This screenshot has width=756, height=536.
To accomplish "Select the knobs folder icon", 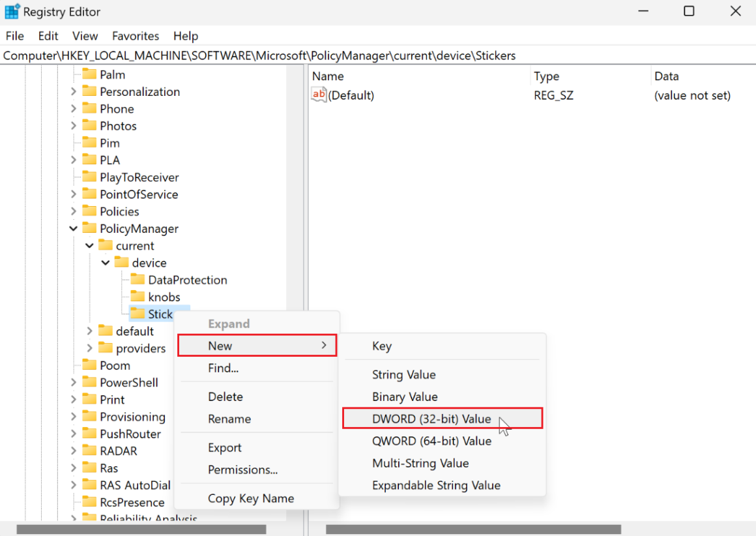I will coord(138,297).
